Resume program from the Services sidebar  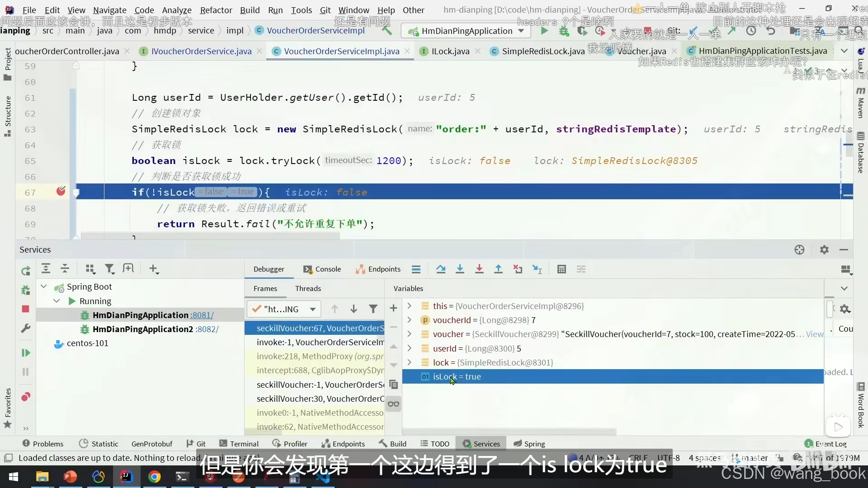click(x=25, y=353)
